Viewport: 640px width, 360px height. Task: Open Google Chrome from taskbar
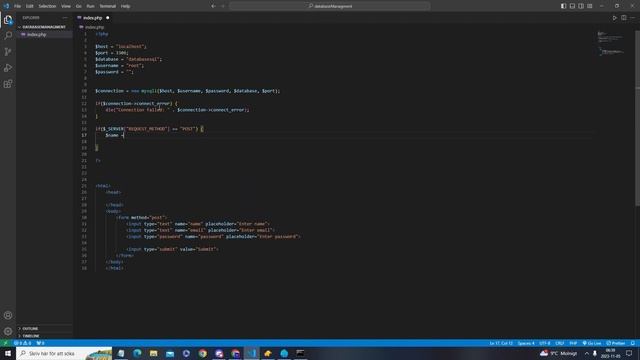coord(202,353)
